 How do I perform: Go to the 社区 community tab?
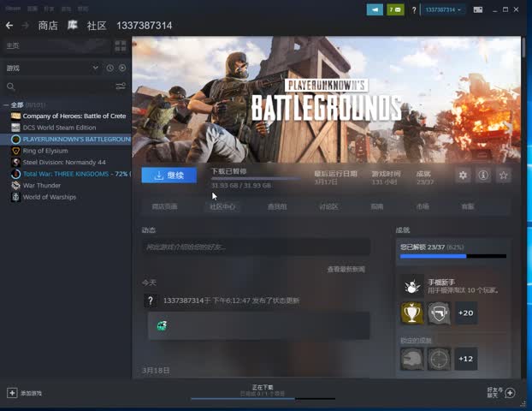pos(97,26)
